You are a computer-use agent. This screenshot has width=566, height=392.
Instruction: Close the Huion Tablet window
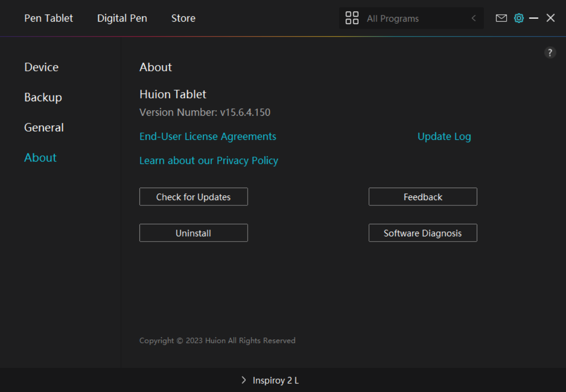click(551, 18)
